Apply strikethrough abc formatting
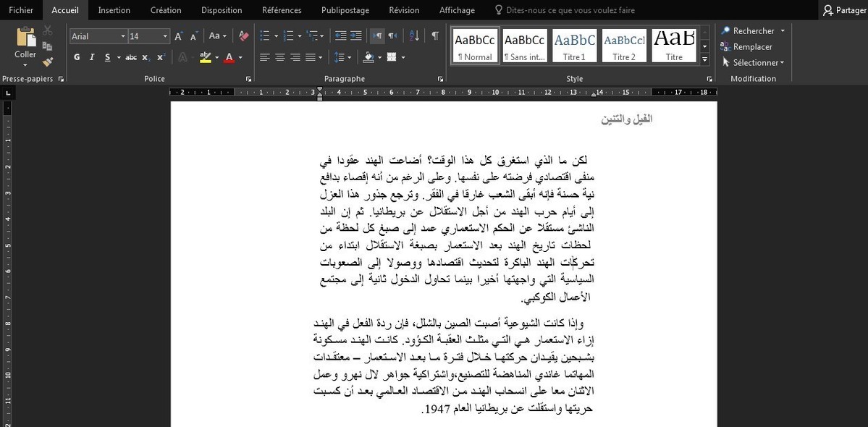This screenshot has width=868, height=427. [x=131, y=57]
